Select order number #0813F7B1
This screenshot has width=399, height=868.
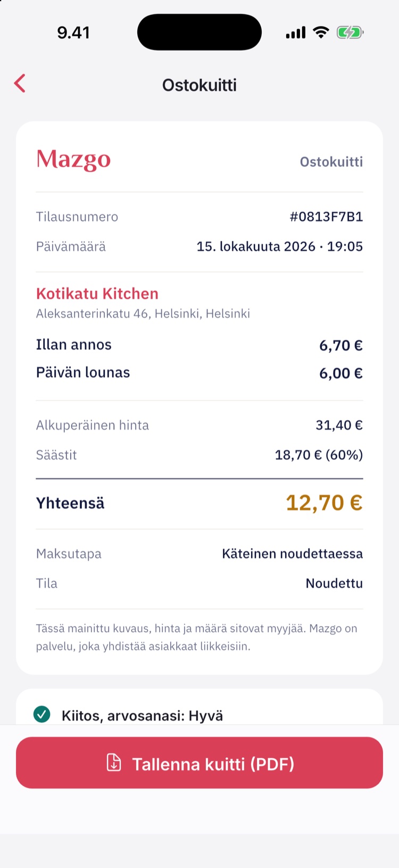pyautogui.click(x=326, y=217)
